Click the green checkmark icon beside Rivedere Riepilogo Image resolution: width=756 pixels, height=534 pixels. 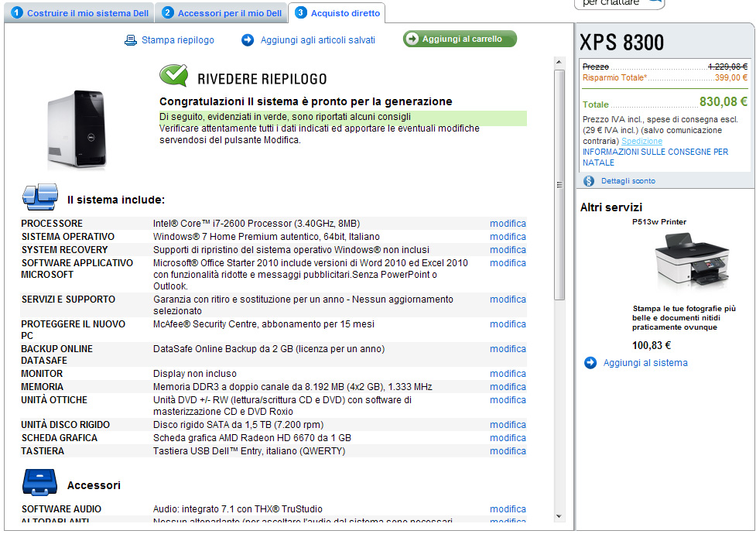pyautogui.click(x=174, y=75)
